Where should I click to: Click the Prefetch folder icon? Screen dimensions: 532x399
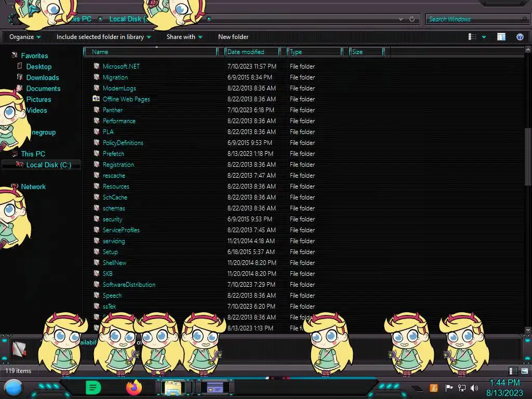96,153
